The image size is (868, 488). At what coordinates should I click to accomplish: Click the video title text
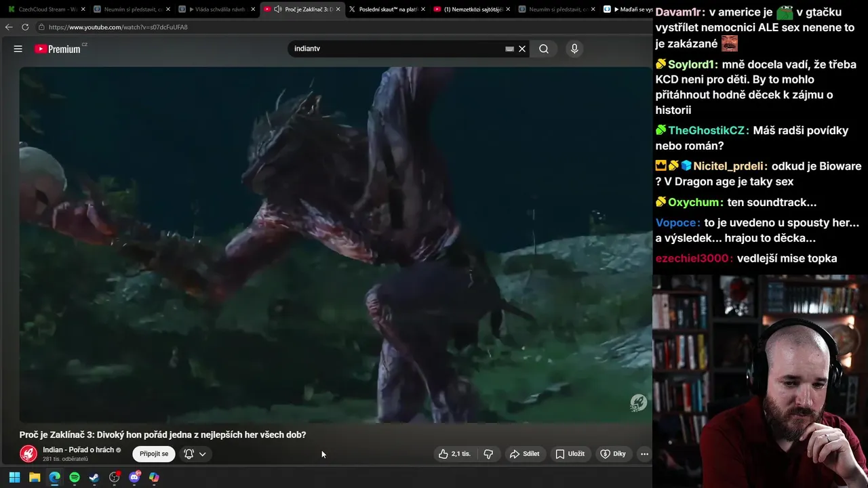pyautogui.click(x=163, y=435)
